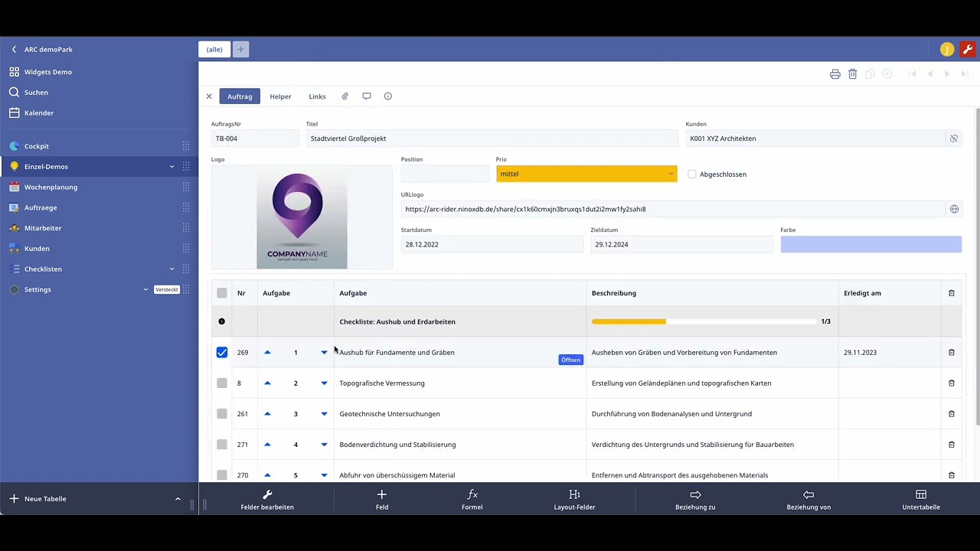Click Felder bearbeiten in bottom toolbar

[267, 500]
